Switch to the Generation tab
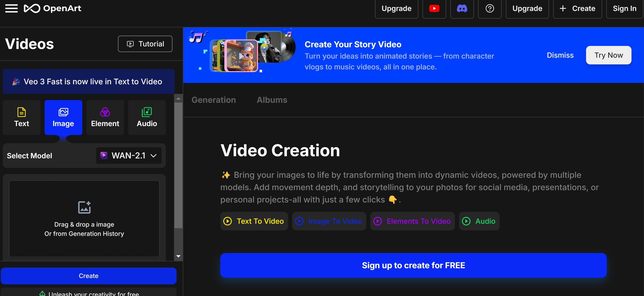The width and height of the screenshot is (644, 296). click(213, 100)
